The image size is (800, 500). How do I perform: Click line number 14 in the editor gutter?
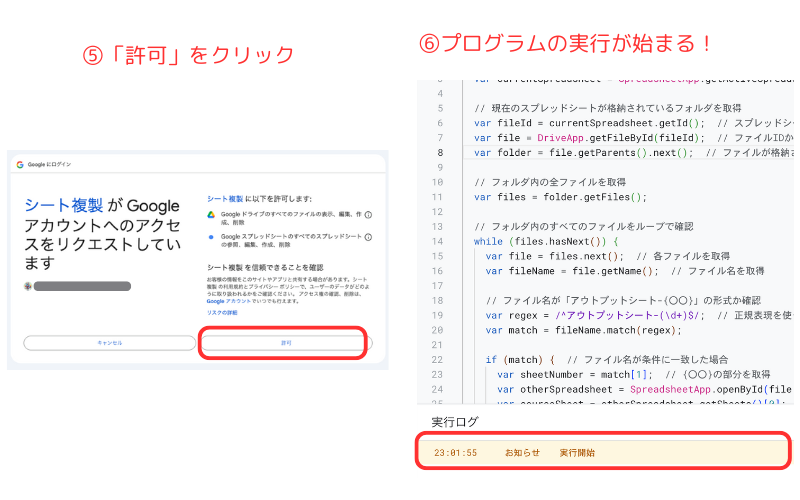[437, 241]
